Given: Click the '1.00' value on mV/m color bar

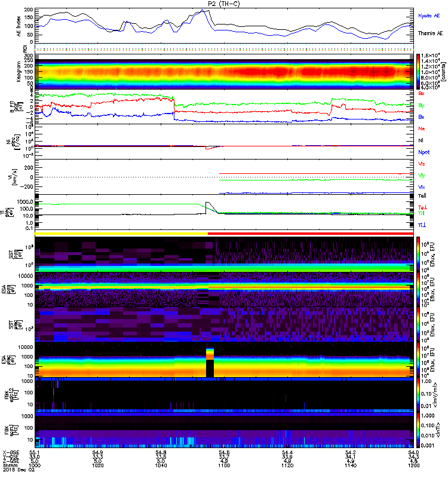Looking at the screenshot, I should pos(426,381).
